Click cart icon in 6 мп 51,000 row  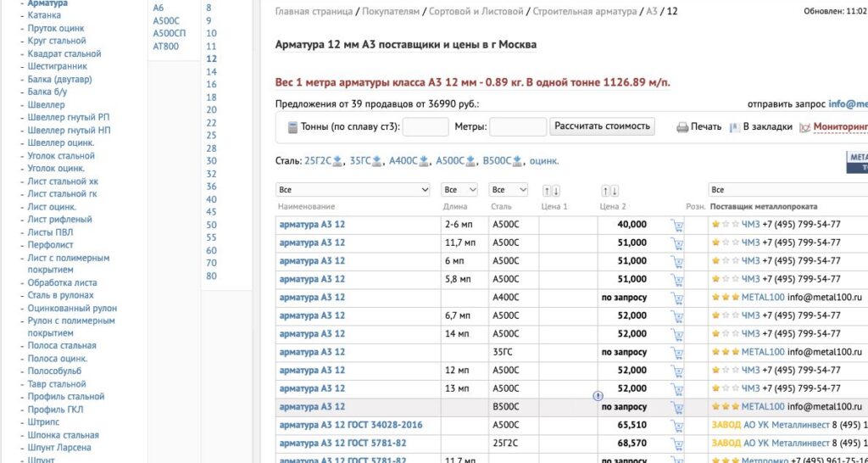(677, 261)
